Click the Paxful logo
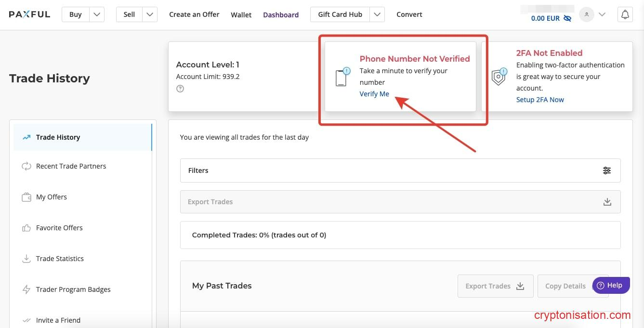Viewport: 644px width, 328px height. coord(29,14)
